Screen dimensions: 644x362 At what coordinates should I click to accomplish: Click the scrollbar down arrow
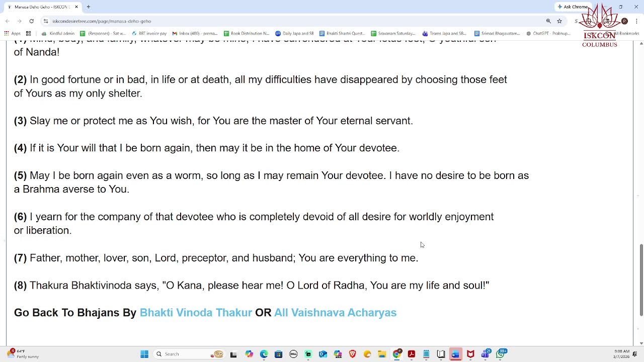(641, 343)
